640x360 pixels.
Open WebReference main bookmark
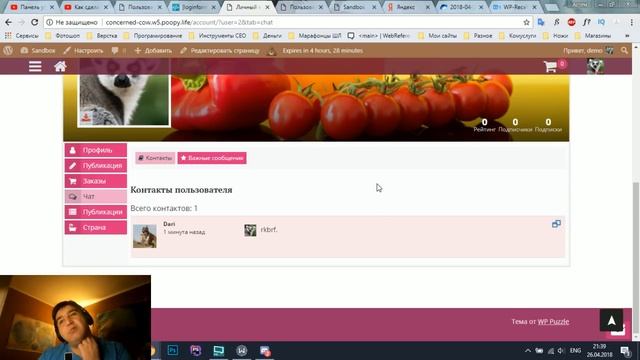tap(379, 36)
